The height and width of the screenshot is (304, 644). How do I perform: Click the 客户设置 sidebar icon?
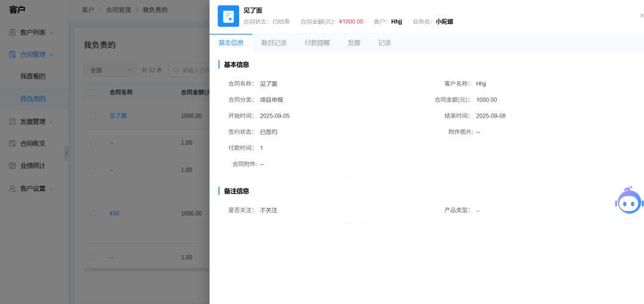[13, 188]
